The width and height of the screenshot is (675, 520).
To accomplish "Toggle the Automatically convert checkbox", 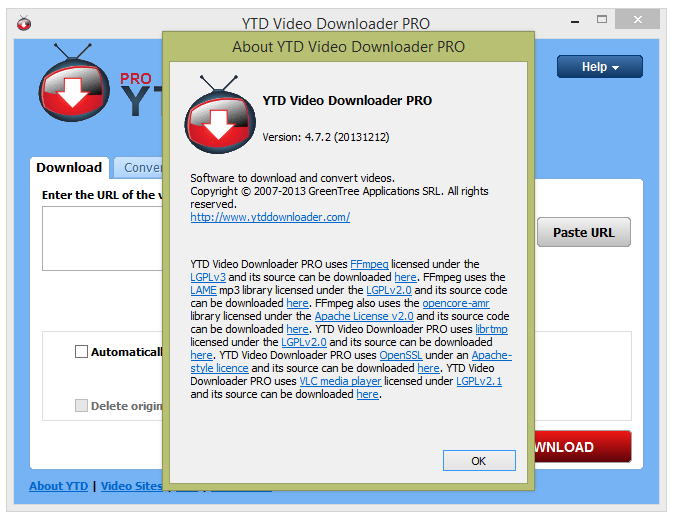I will click(81, 351).
